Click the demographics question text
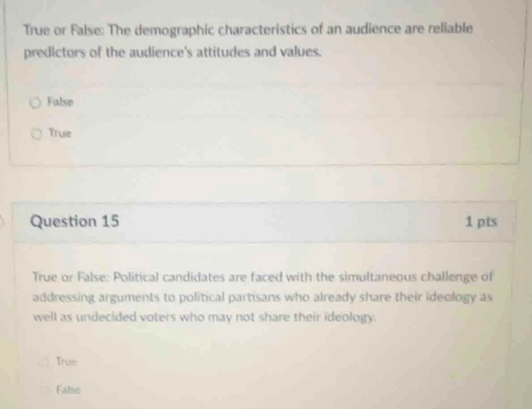The height and width of the screenshot is (409, 532). pyautogui.click(x=247, y=40)
